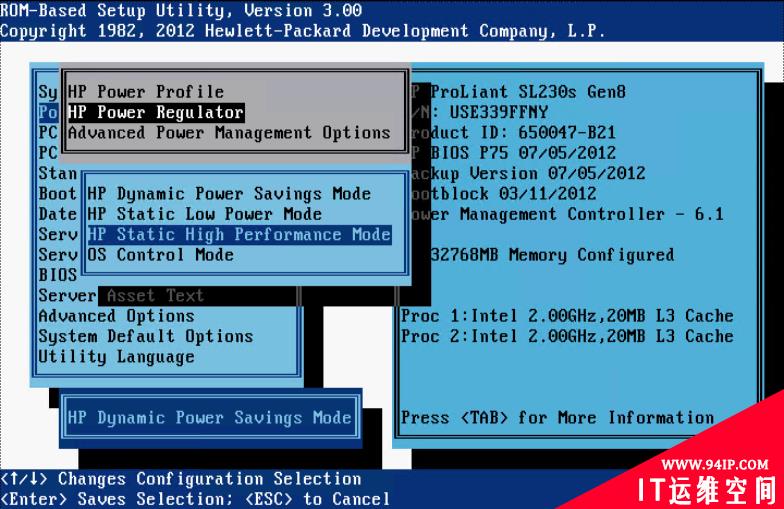784x509 pixels.
Task: Click 32768MB Memory Configured text
Action: coord(552,255)
